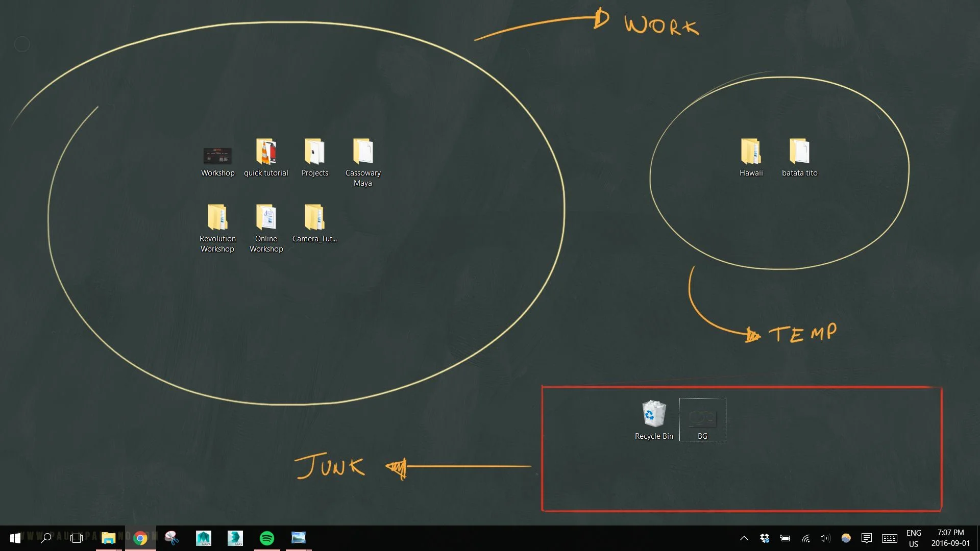This screenshot has width=980, height=551.
Task: Open the Wi-Fi network tray icon
Action: click(805, 538)
